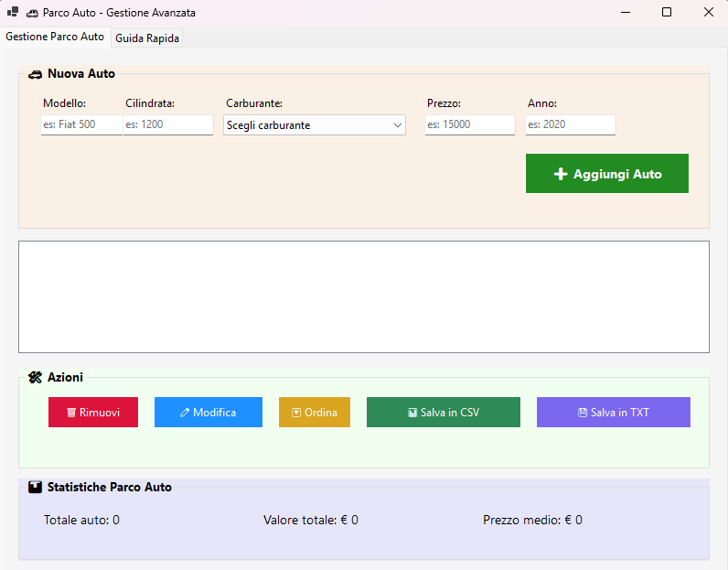Click the car icon in window title
Screen dimensions: 728x570
[x=32, y=14]
